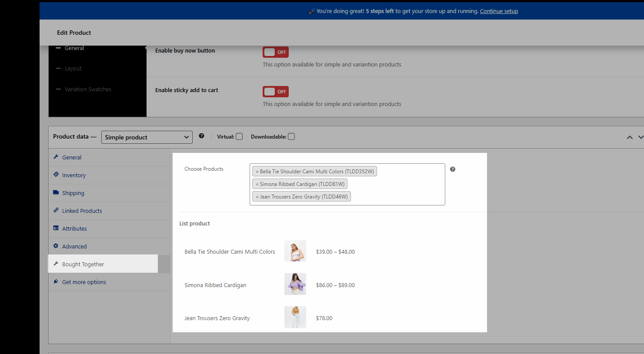Open the Simple product type dropdown
Screen dimensions: 644x354
[147, 137]
